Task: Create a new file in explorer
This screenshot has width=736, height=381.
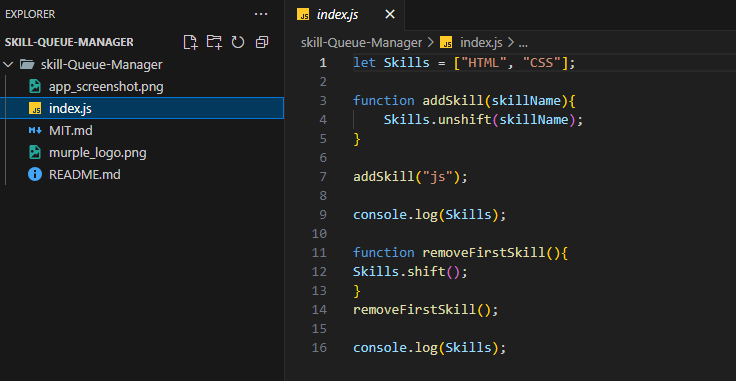Action: [x=190, y=42]
